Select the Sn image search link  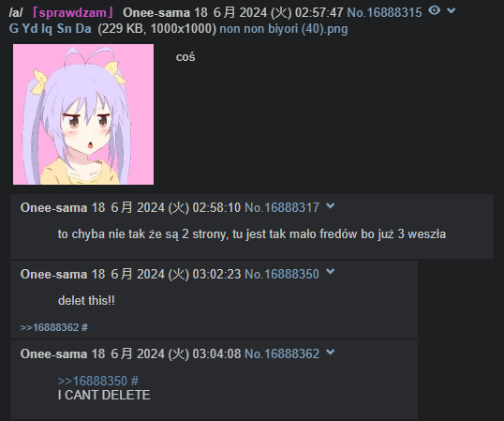tap(64, 29)
